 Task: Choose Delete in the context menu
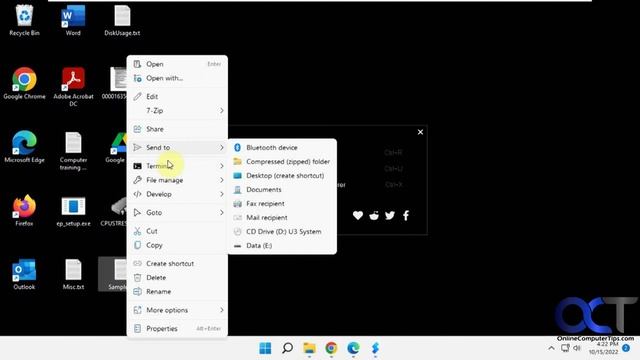point(177,278)
